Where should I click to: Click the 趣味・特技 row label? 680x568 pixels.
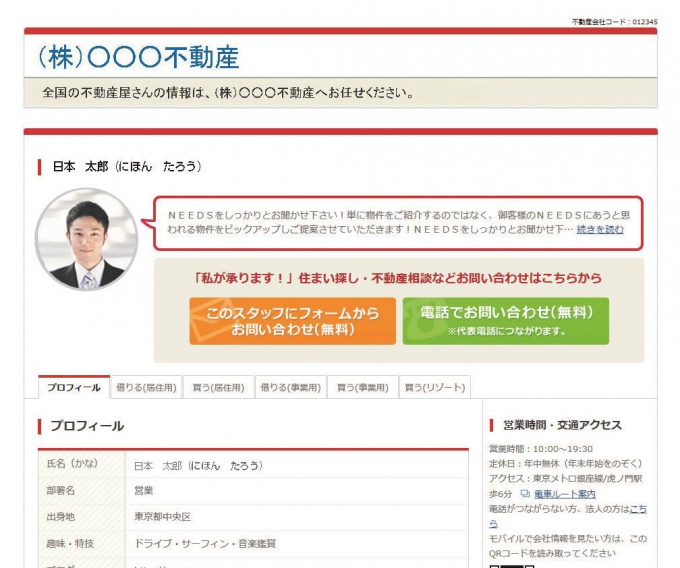(x=70, y=543)
